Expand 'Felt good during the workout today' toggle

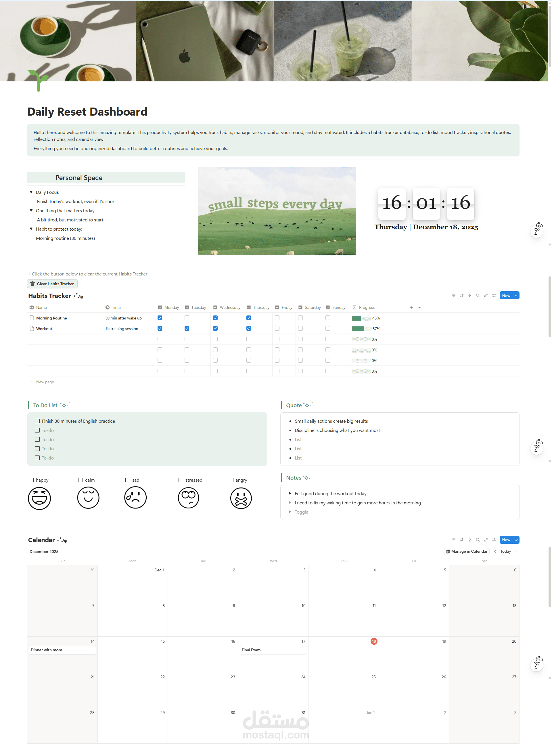point(290,493)
